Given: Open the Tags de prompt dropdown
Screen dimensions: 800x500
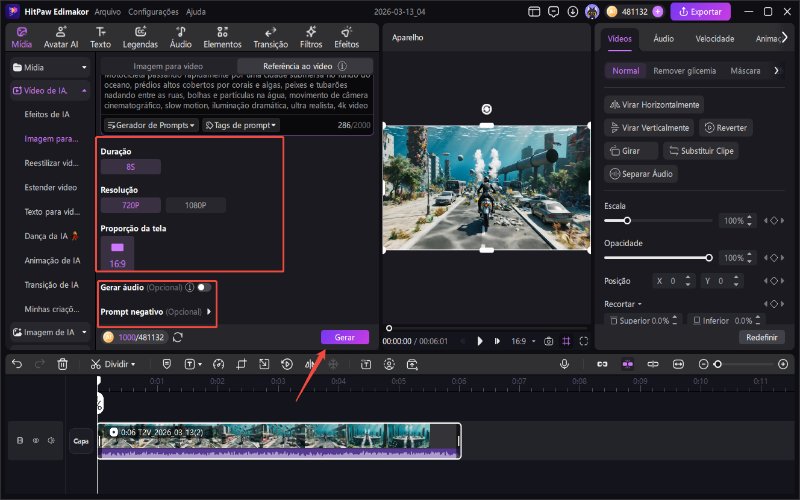Looking at the screenshot, I should [x=240, y=125].
